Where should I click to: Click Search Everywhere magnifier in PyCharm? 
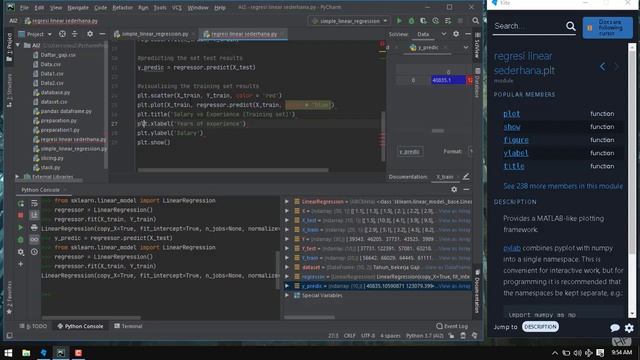pyautogui.click(x=476, y=21)
